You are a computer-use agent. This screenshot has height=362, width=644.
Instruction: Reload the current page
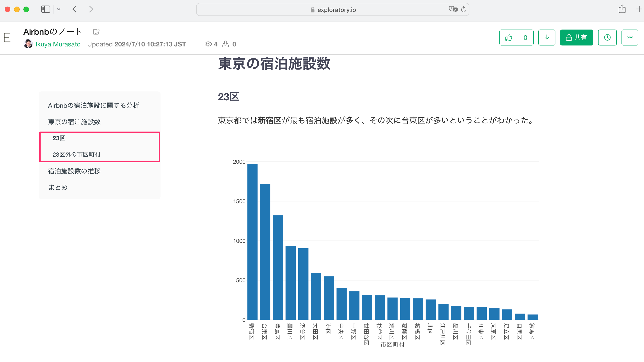(464, 10)
